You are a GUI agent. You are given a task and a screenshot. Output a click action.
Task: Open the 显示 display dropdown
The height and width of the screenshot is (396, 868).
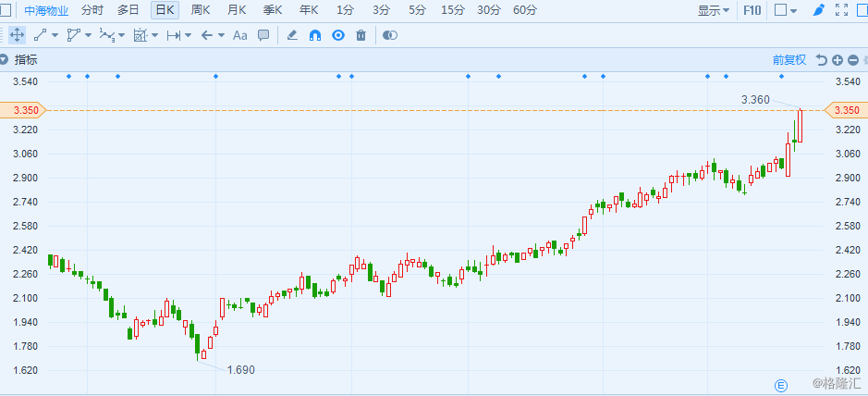click(x=713, y=10)
